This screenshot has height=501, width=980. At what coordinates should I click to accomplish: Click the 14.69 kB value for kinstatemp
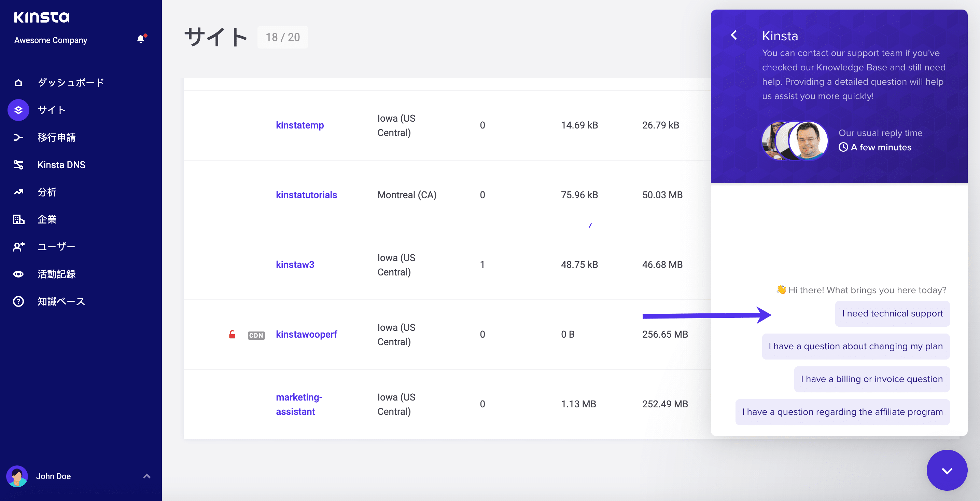579,125
